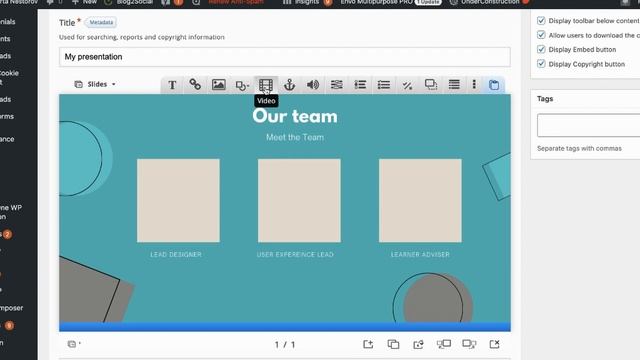Select the Lead Designer photo placeholder
640x360 pixels.
pyautogui.click(x=178, y=200)
